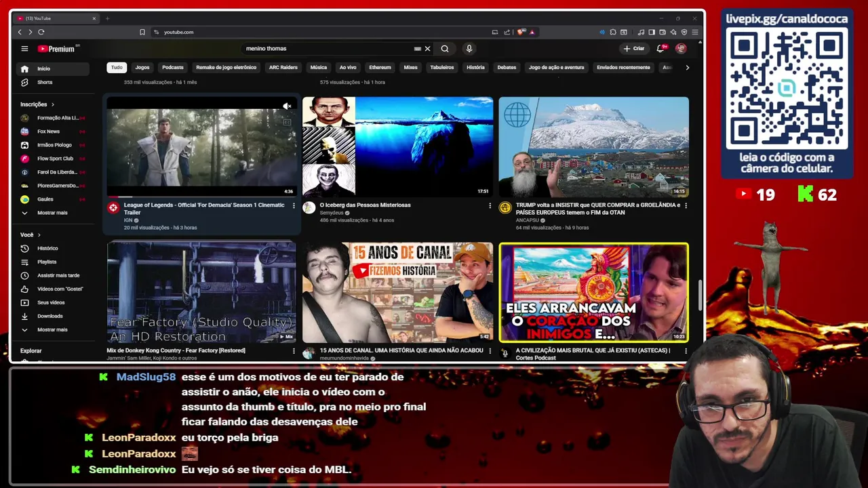Reload the YouTube page
This screenshot has width=868, height=488.
(x=41, y=32)
